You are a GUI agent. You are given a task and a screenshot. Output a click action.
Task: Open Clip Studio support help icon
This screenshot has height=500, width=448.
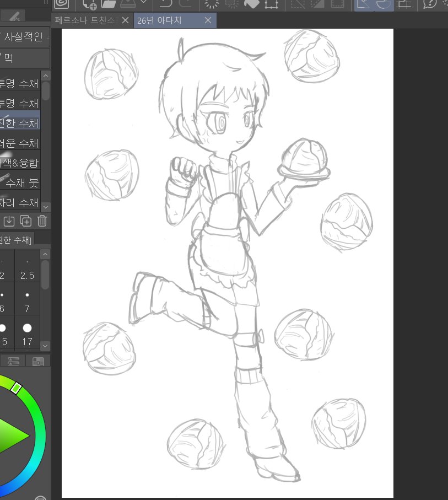point(429,4)
